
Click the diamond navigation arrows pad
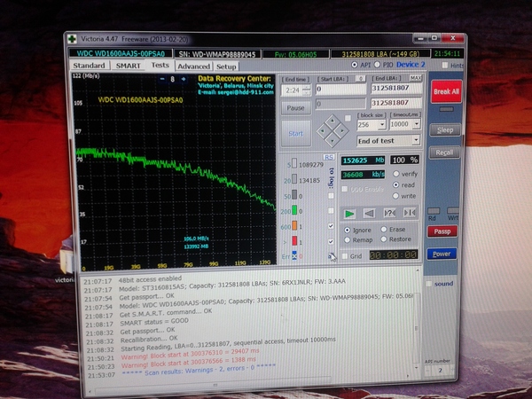[333, 130]
